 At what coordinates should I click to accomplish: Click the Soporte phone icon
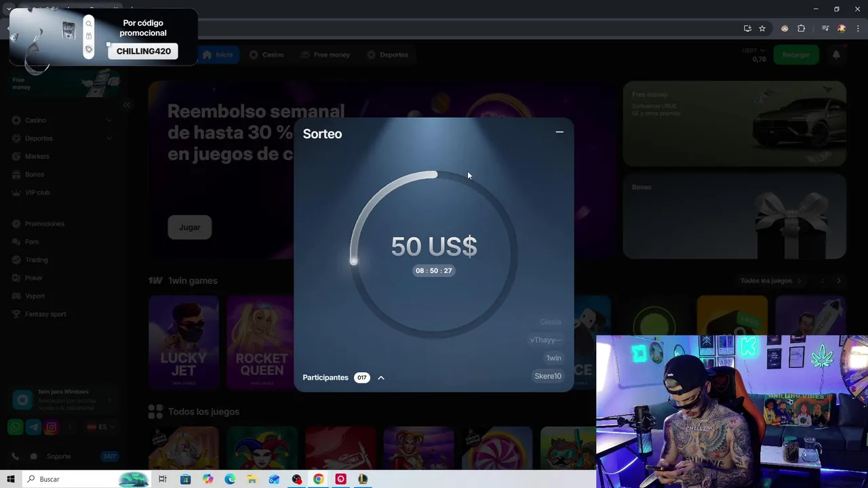[15, 456]
